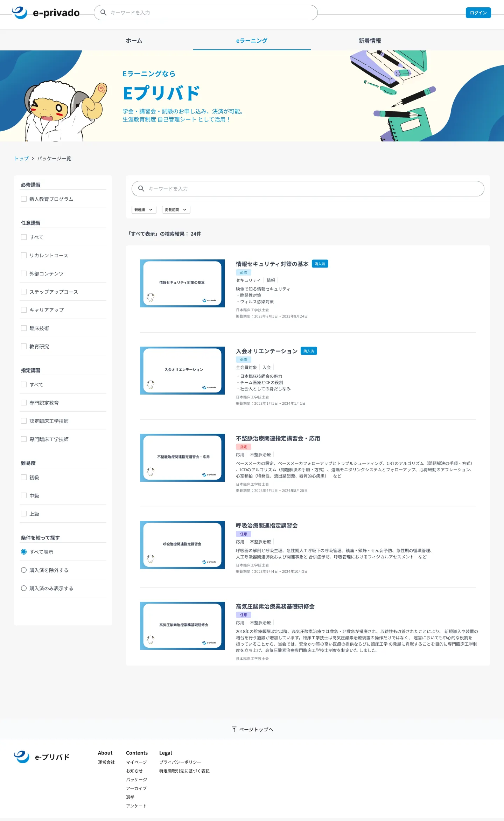Click the magnifier icon in header search
This screenshot has height=821, width=504.
coord(104,13)
